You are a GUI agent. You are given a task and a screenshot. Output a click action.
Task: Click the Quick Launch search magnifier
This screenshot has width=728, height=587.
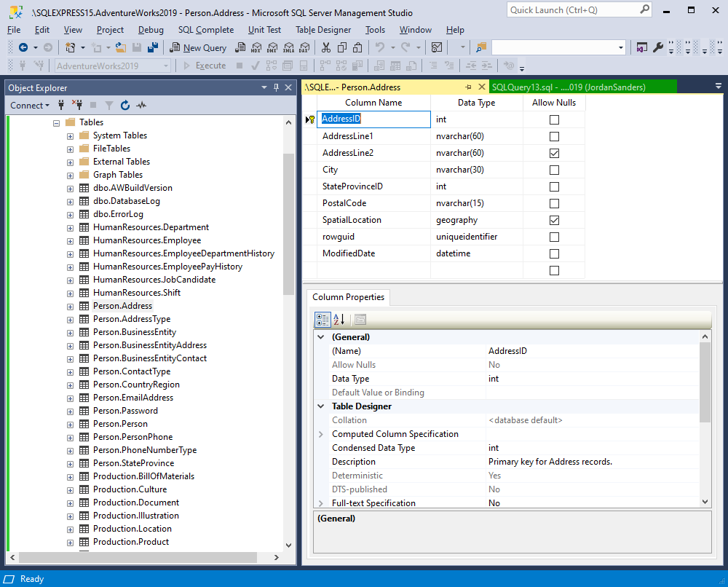pyautogui.click(x=644, y=9)
